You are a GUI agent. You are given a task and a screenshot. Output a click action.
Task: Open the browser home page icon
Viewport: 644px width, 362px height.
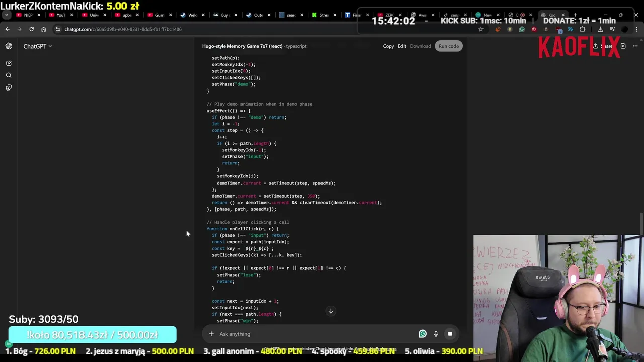[x=43, y=29]
